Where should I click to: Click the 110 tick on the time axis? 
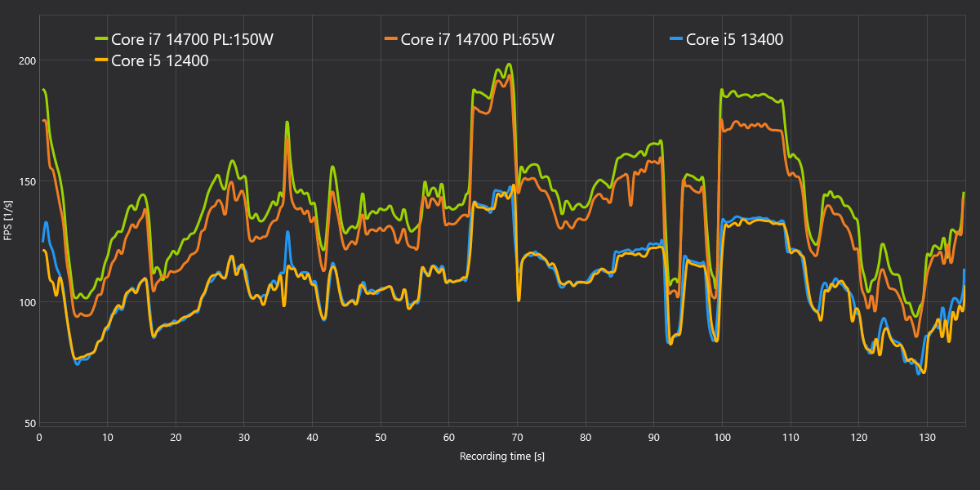pyautogui.click(x=790, y=438)
